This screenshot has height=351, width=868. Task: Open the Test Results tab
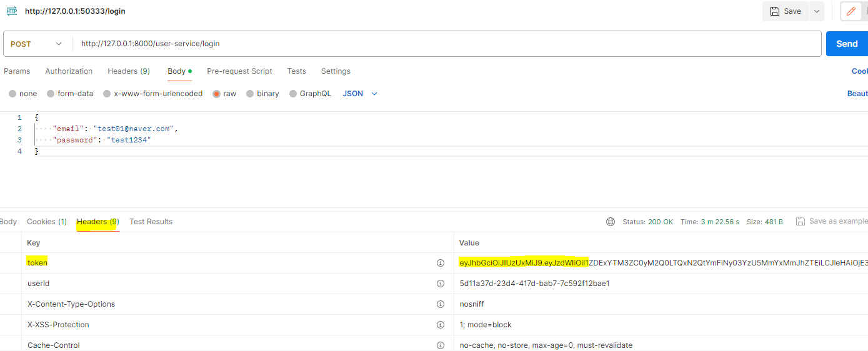pyautogui.click(x=151, y=222)
